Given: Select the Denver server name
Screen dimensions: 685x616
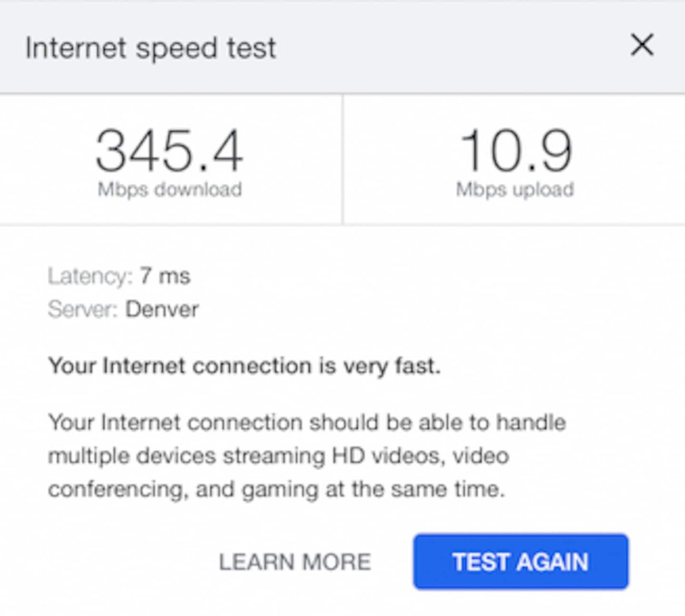Looking at the screenshot, I should coord(162,309).
